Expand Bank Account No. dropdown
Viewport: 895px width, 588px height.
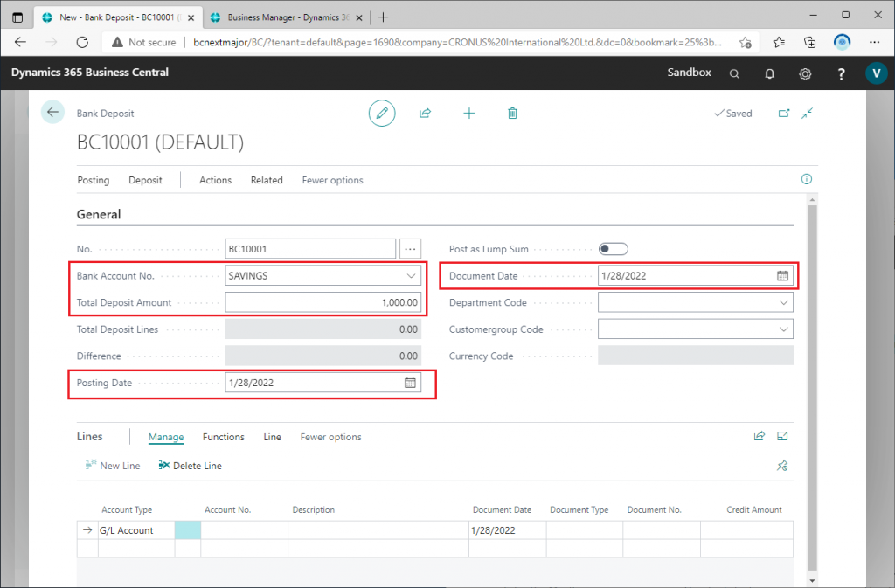coord(411,275)
